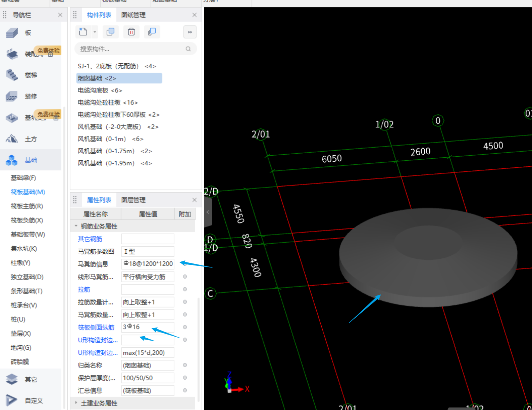This screenshot has width=532, height=410.
Task: Select 垫层(X) component type
Action: click(21, 333)
